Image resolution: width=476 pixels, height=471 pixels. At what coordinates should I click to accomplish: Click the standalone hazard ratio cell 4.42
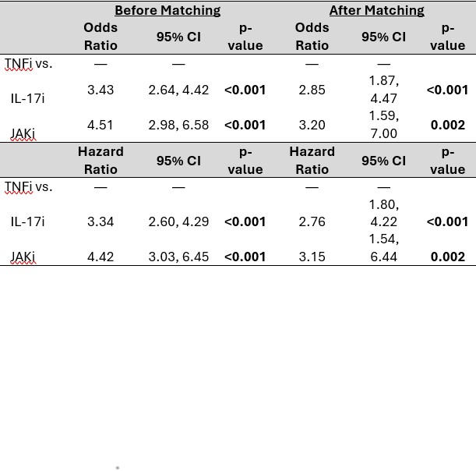[100, 257]
